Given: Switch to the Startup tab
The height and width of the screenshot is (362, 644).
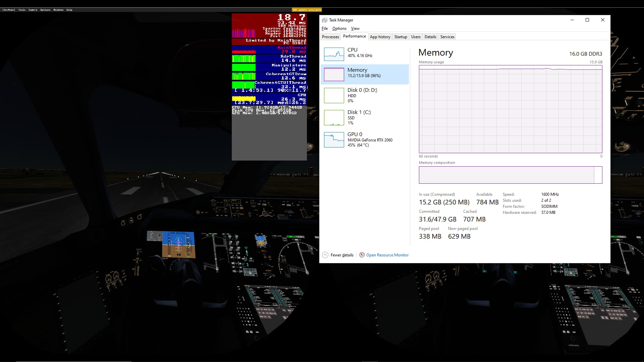Looking at the screenshot, I should (x=400, y=37).
